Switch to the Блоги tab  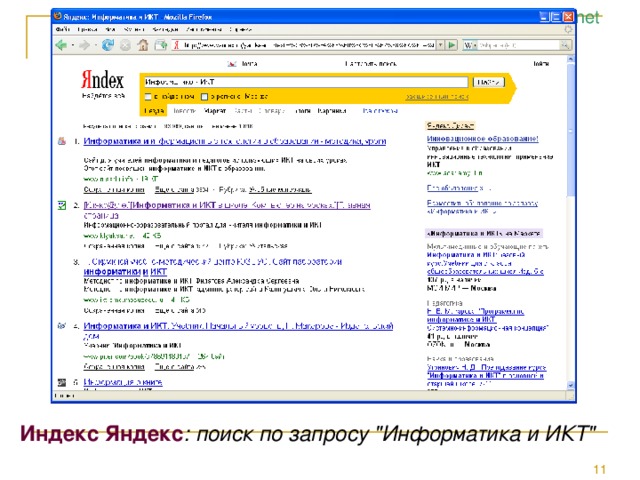click(x=303, y=111)
